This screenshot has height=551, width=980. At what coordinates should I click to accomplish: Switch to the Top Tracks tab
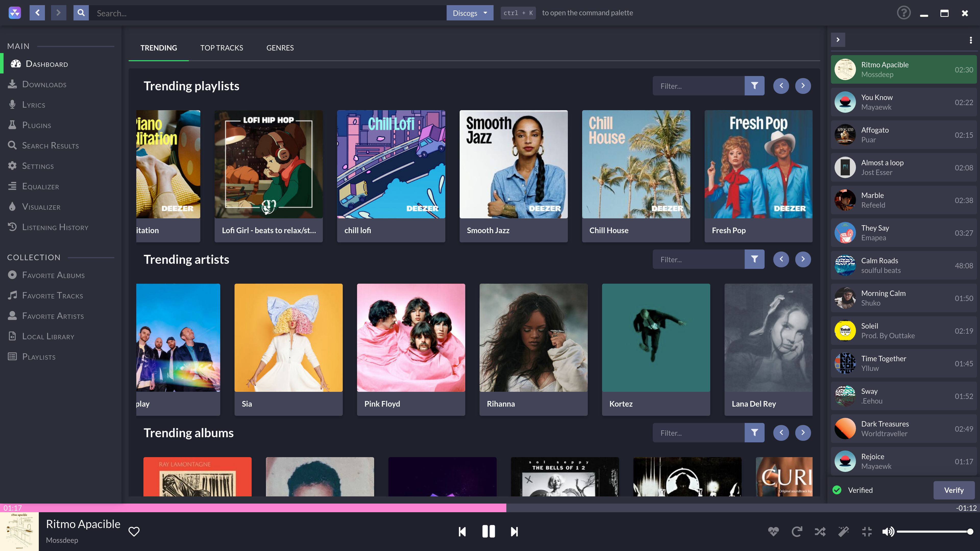[222, 48]
